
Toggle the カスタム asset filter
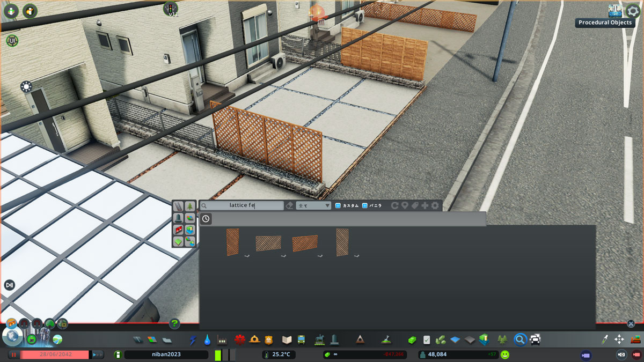pos(346,205)
